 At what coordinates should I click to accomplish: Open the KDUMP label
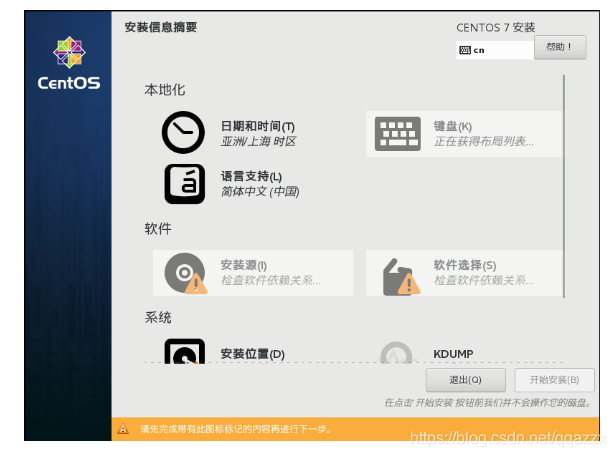[x=453, y=354]
